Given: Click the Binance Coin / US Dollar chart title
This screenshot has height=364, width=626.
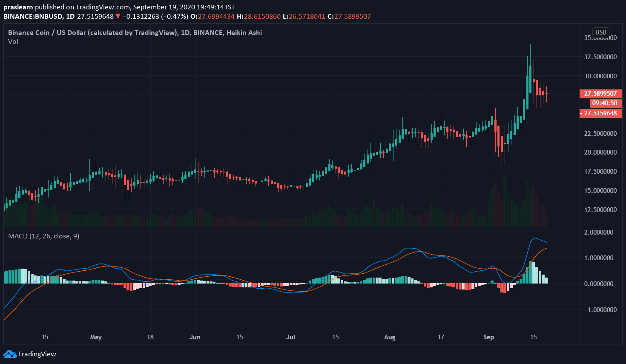Looking at the screenshot, I should [x=135, y=32].
